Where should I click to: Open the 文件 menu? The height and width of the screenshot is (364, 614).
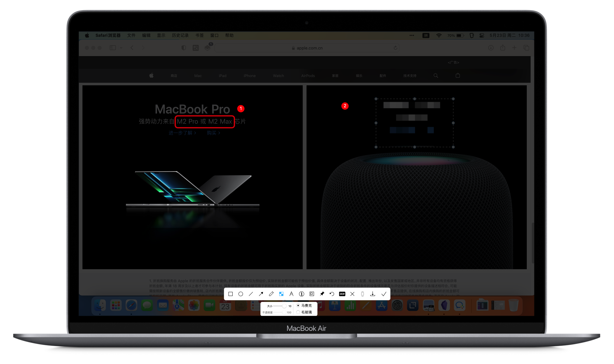pos(131,35)
